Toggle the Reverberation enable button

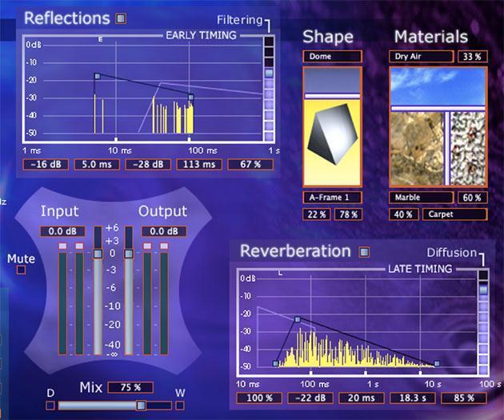tap(364, 252)
